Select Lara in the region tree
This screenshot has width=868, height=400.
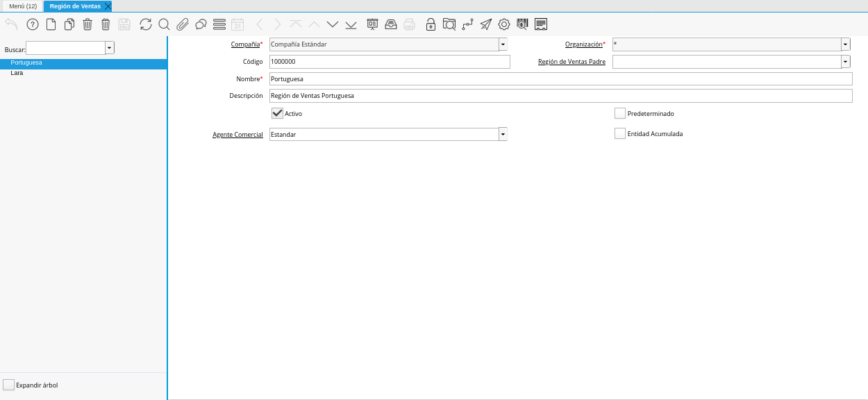coord(17,73)
